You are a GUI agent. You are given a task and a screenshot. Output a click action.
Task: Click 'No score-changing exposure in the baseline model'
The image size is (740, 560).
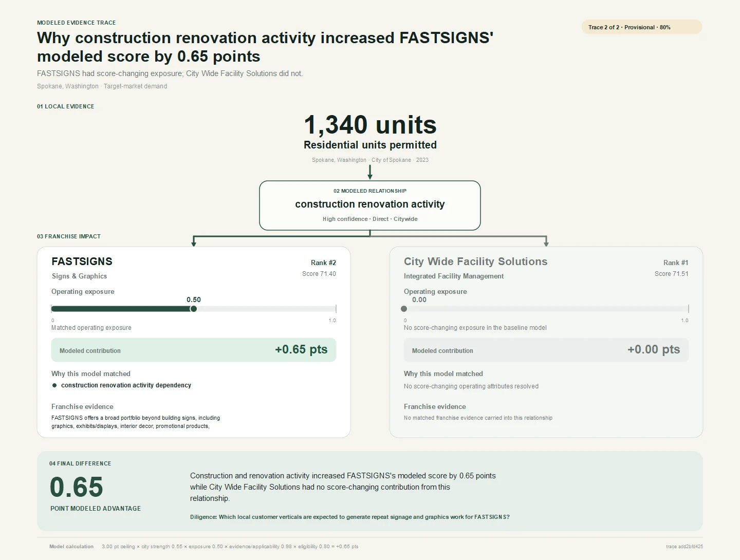[x=475, y=328]
